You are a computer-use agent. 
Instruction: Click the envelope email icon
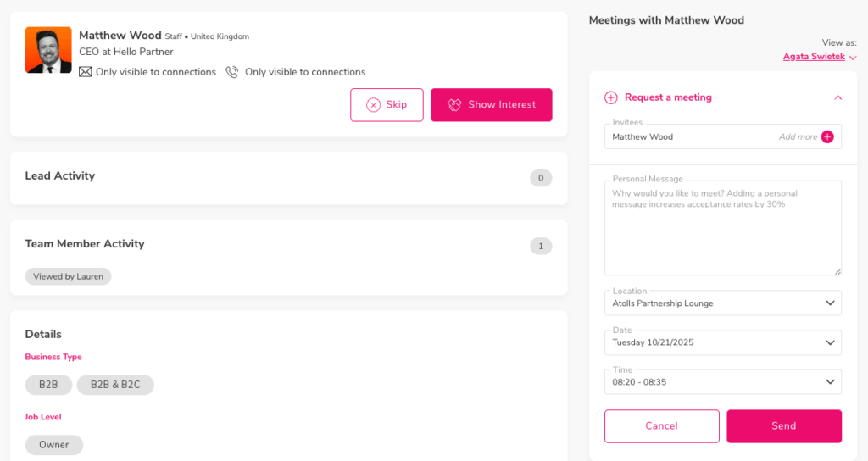pyautogui.click(x=85, y=72)
